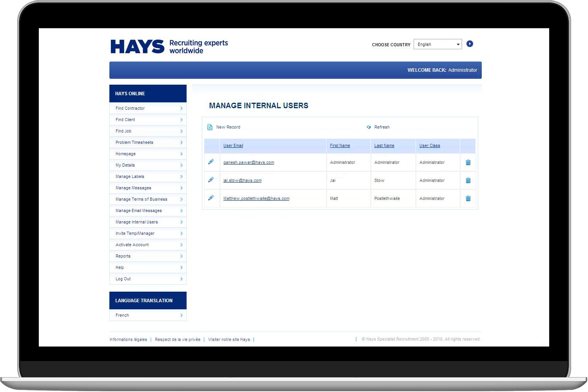The image size is (588, 392).
Task: Click the Manage Internal Users heading
Action: click(x=259, y=105)
